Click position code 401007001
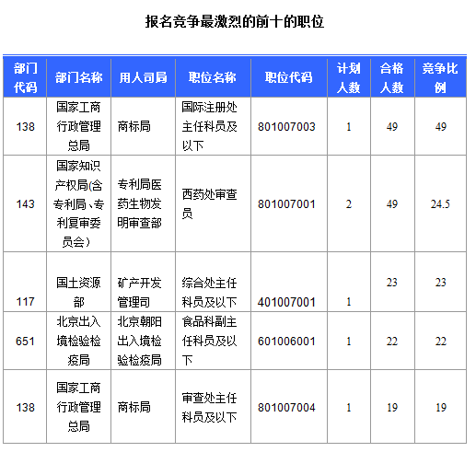Image resolution: width=476 pixels, height=452 pixels. coord(286,302)
